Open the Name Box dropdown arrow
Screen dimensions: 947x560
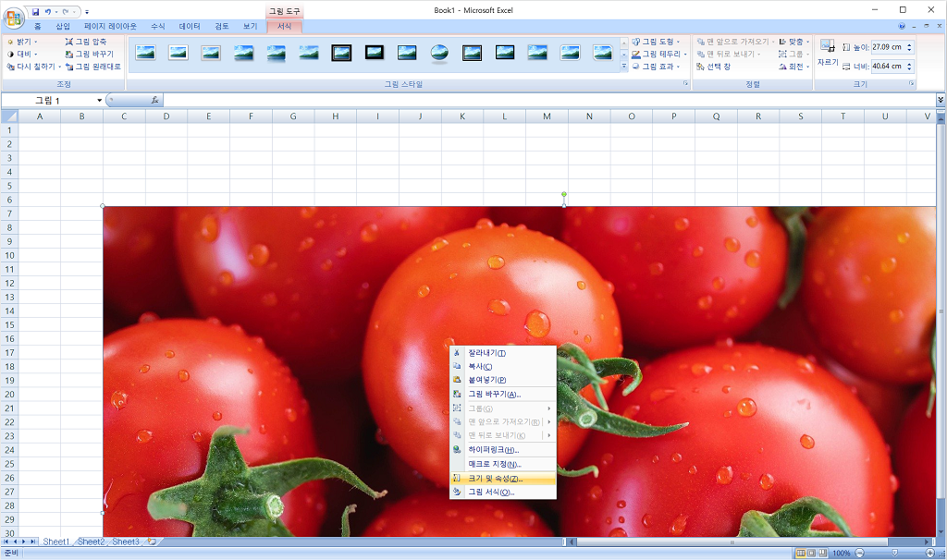[100, 100]
